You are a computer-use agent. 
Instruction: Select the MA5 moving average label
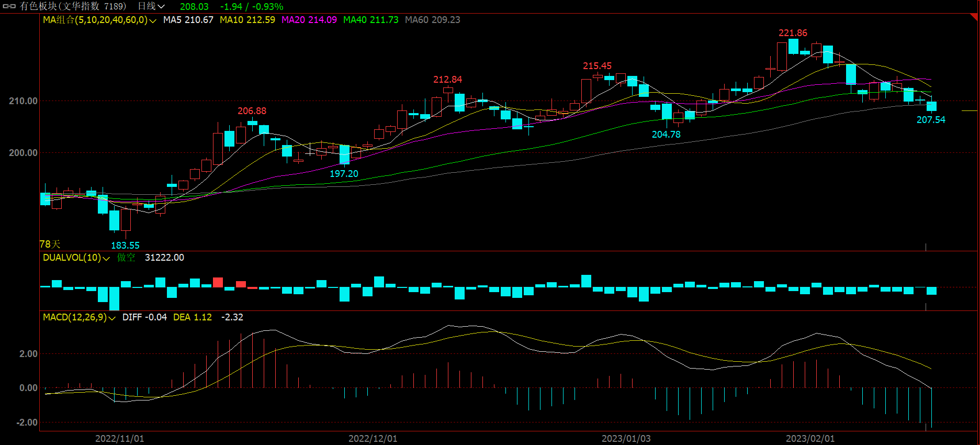pyautogui.click(x=188, y=20)
